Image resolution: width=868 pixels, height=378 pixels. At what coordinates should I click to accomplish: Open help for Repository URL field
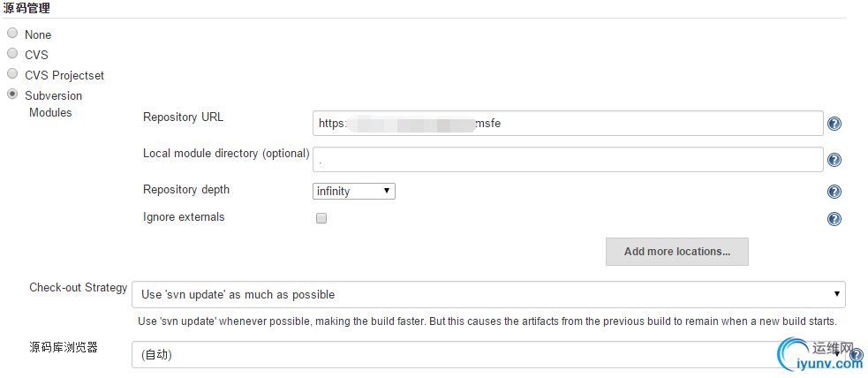pyautogui.click(x=834, y=124)
